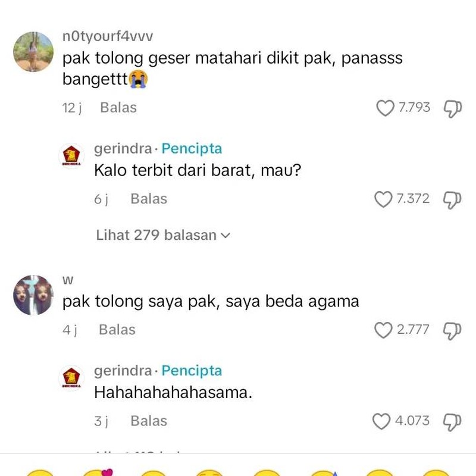Tap "Balas" under gerindra's first reply
476x476 pixels.
[150, 199]
